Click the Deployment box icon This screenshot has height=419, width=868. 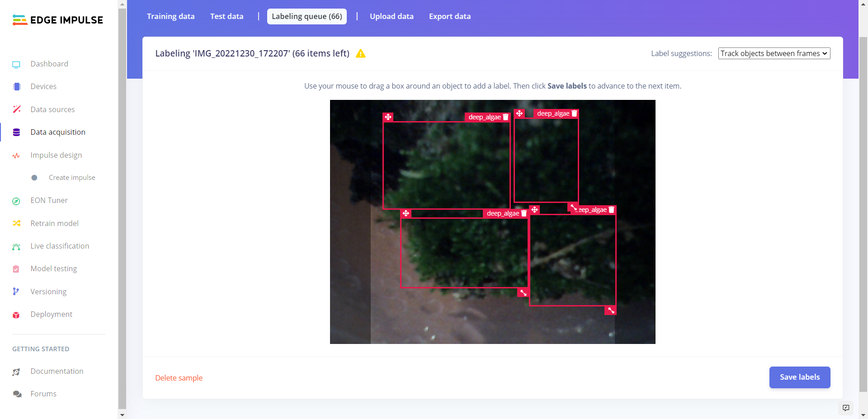(x=16, y=315)
